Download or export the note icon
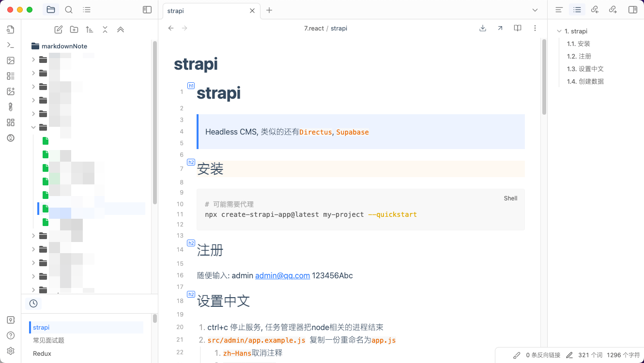Viewport: 644px width, 363px height. pyautogui.click(x=483, y=28)
